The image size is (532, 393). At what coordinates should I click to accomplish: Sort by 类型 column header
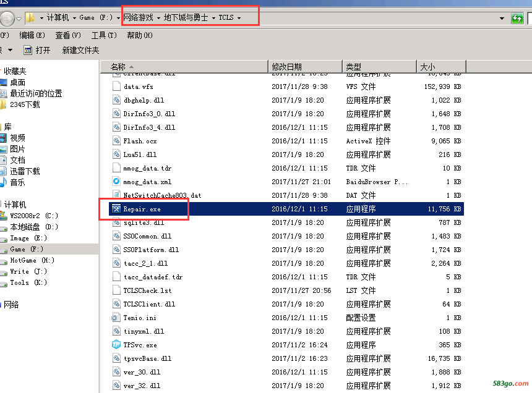coord(380,67)
